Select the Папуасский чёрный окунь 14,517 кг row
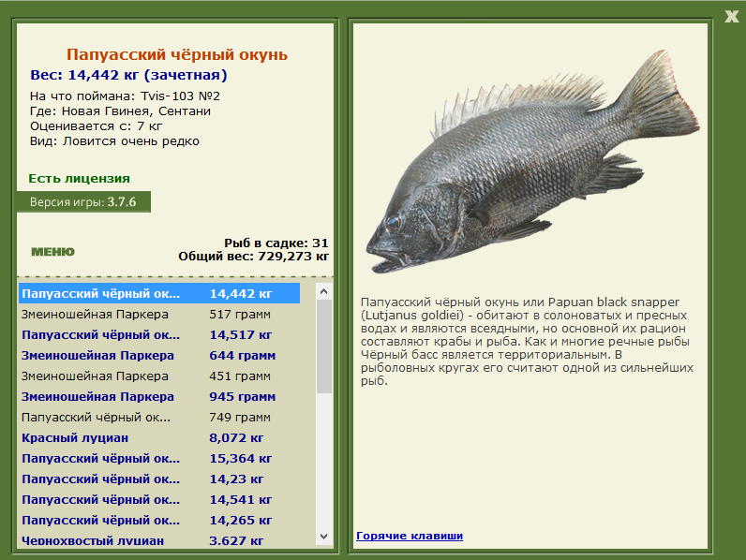 coord(159,334)
